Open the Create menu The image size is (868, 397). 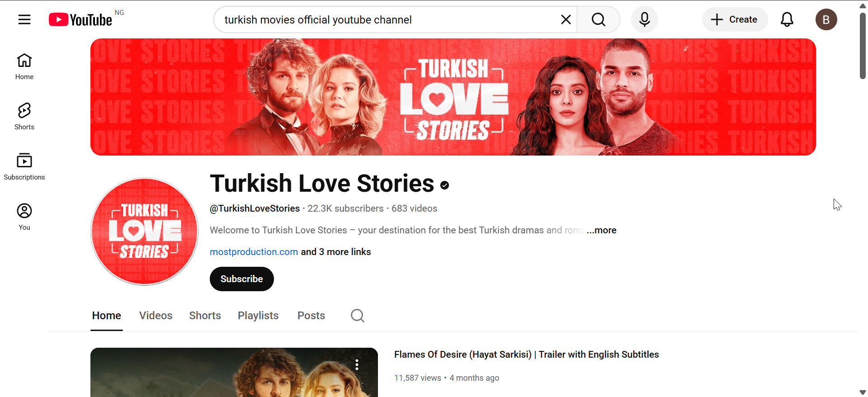[735, 19]
